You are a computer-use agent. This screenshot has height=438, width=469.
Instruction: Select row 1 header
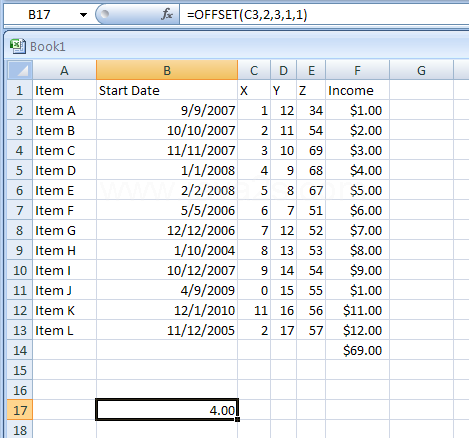tap(20, 90)
